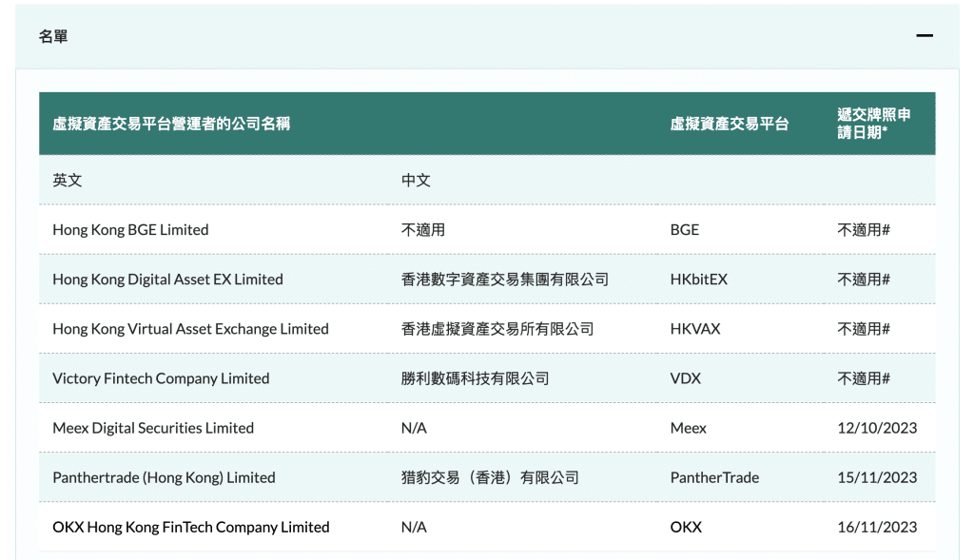
Task: Select the 12/10/2023 date cell
Action: coord(877,428)
